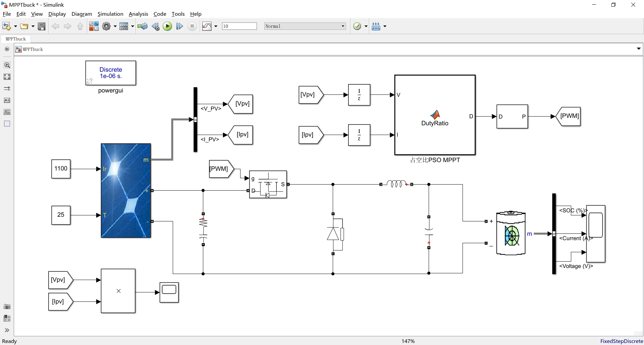Select the stop time input field showing 10
Image resolution: width=644 pixels, height=345 pixels.
pos(239,26)
